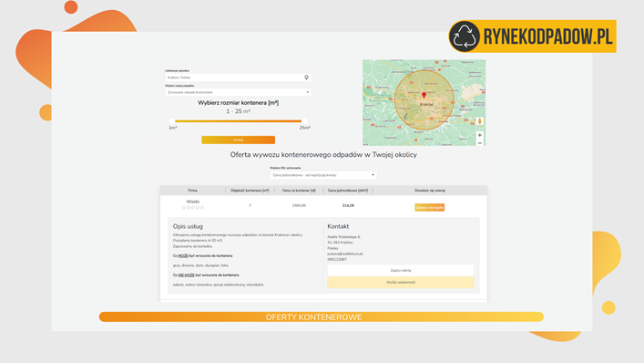
Task: Click the location pin icon in the Lokalizacja field
Action: pyautogui.click(x=306, y=78)
